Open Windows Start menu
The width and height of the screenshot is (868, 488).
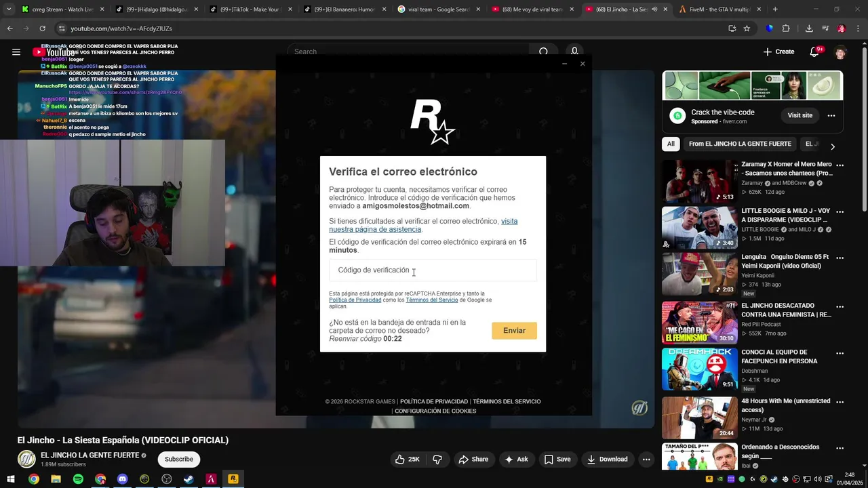[11, 479]
